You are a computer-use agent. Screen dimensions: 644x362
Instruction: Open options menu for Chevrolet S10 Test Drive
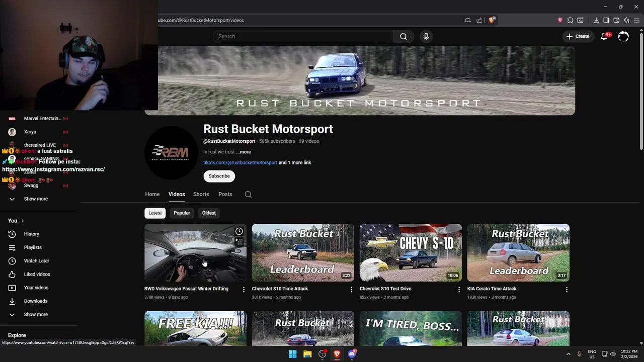click(x=459, y=290)
